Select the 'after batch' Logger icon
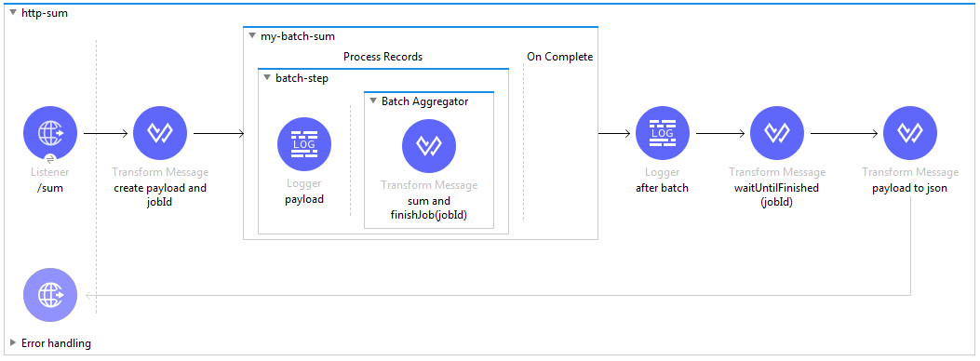Viewport: 980px width, 361px height. pos(663,133)
